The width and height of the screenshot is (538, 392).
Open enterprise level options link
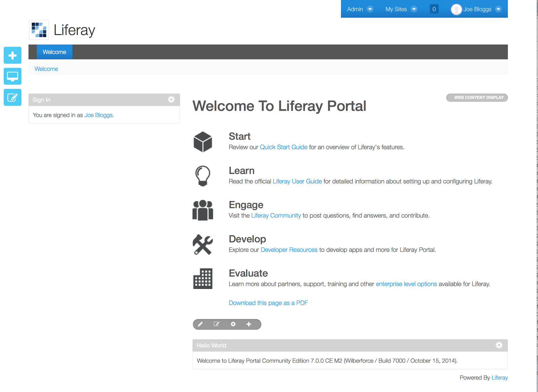click(x=406, y=284)
